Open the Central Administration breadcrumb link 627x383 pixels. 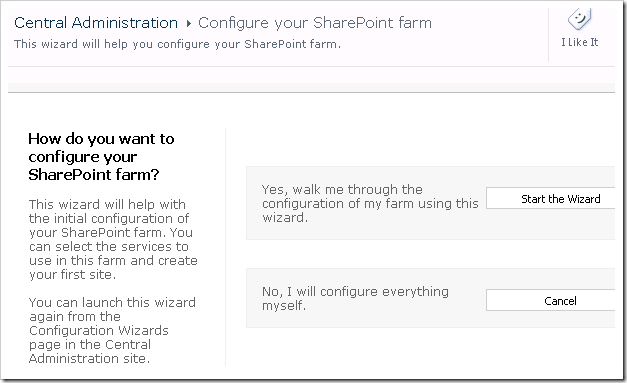(x=96, y=23)
